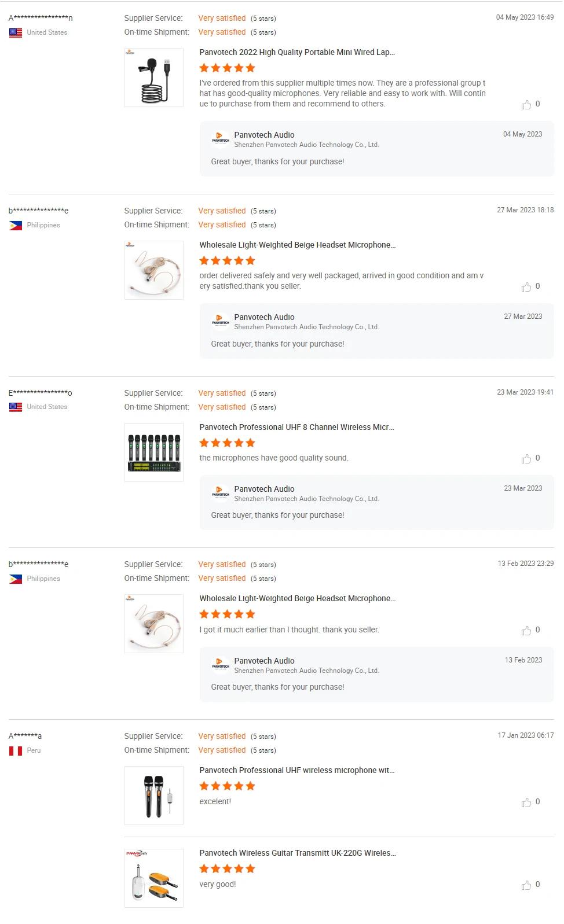Open the lavalier lapel microphone product image
The width and height of the screenshot is (564, 924).
[x=154, y=78]
